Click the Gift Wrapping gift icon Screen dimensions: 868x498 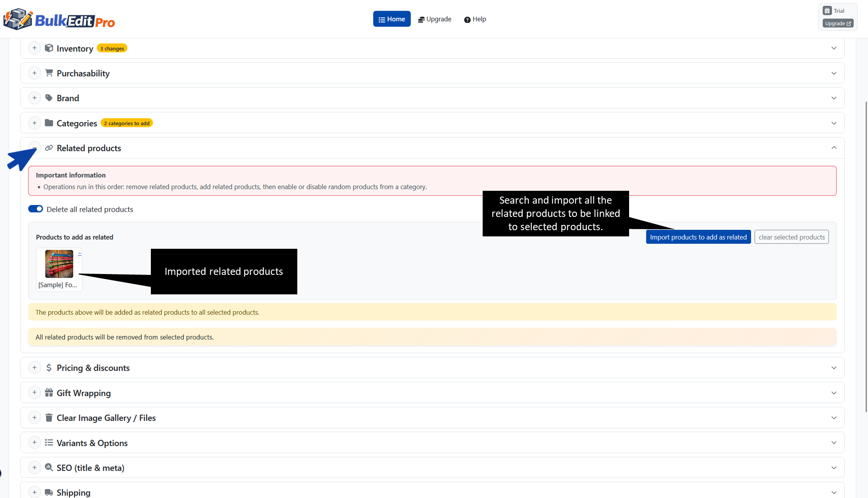[x=49, y=393]
